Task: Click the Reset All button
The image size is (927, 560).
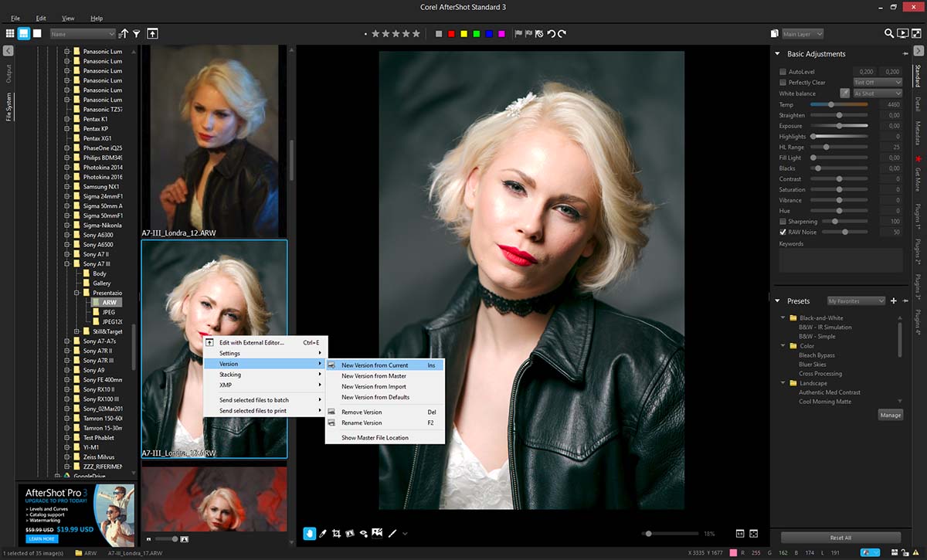Action: 840,538
